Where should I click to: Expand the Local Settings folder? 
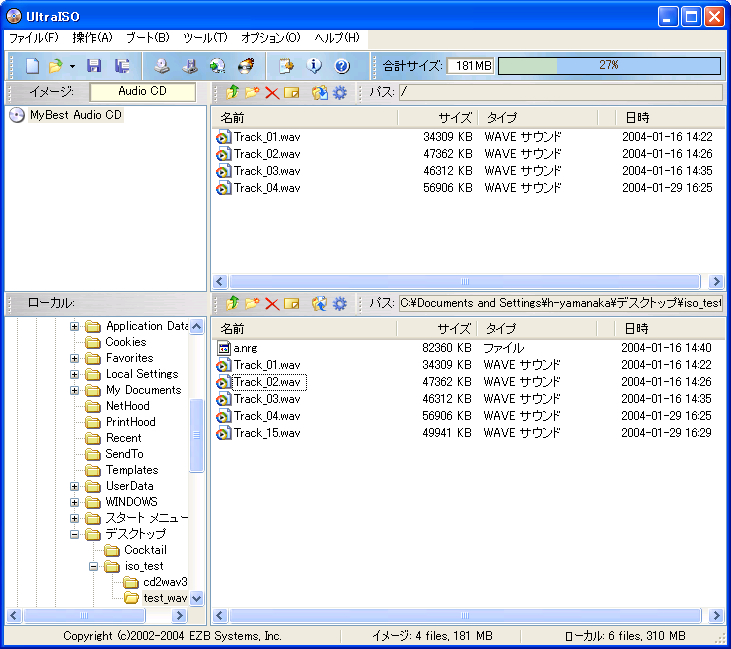tap(74, 374)
